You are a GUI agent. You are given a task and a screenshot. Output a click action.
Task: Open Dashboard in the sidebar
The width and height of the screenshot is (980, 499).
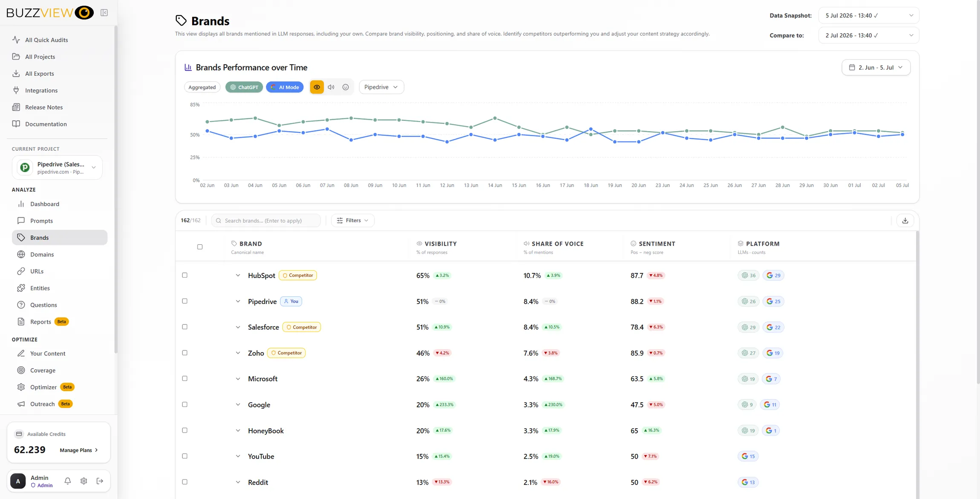click(x=60, y=204)
